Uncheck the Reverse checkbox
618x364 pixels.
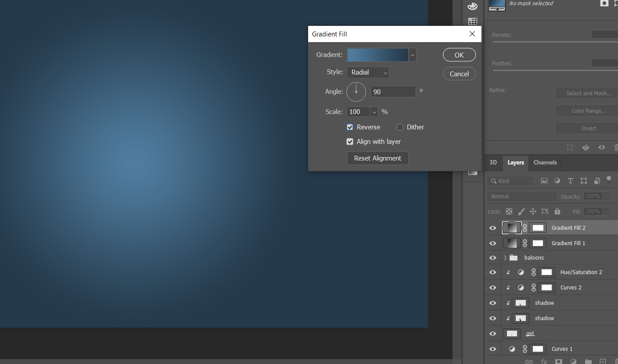pos(350,127)
